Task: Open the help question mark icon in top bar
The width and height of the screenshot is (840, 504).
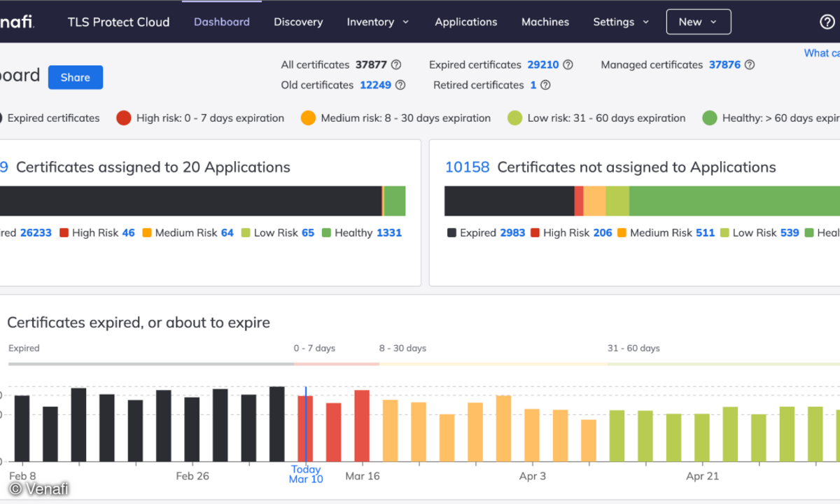Action: pyautogui.click(x=827, y=22)
